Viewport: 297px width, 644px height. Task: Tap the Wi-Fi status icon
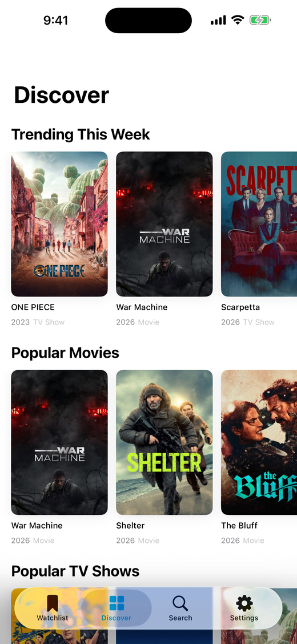[x=238, y=19]
